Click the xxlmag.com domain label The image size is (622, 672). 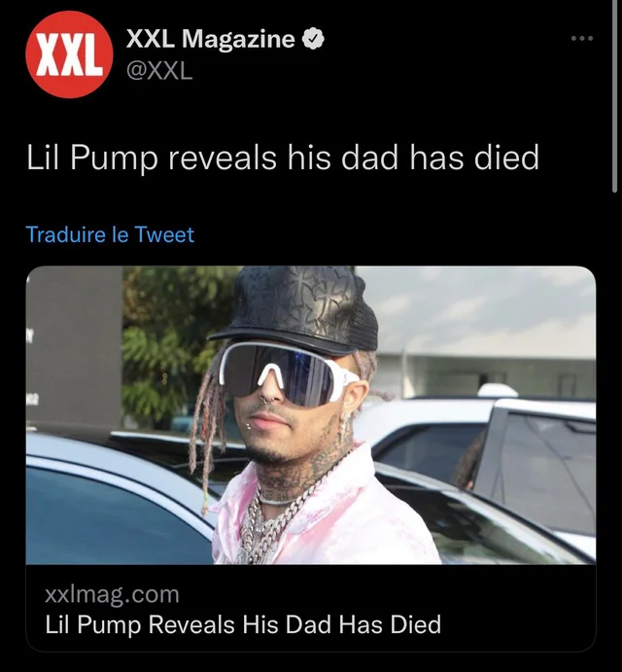(x=112, y=594)
